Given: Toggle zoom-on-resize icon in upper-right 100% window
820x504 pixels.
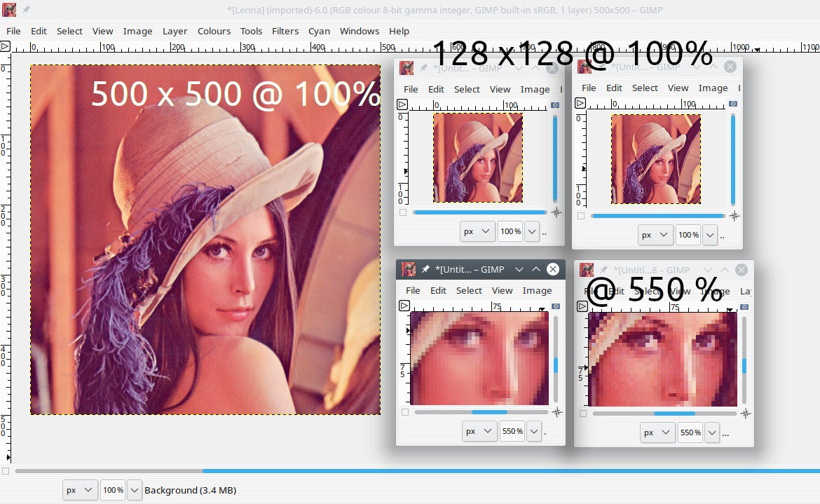Looking at the screenshot, I should click(x=733, y=104).
